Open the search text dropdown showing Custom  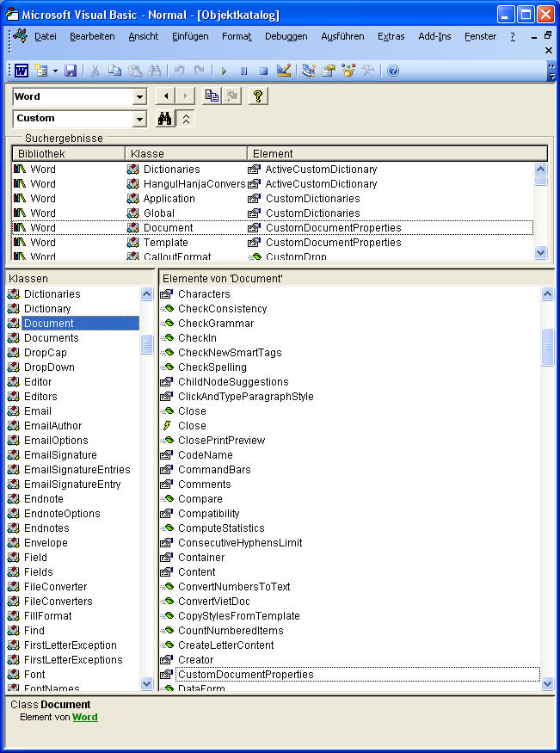point(139,119)
